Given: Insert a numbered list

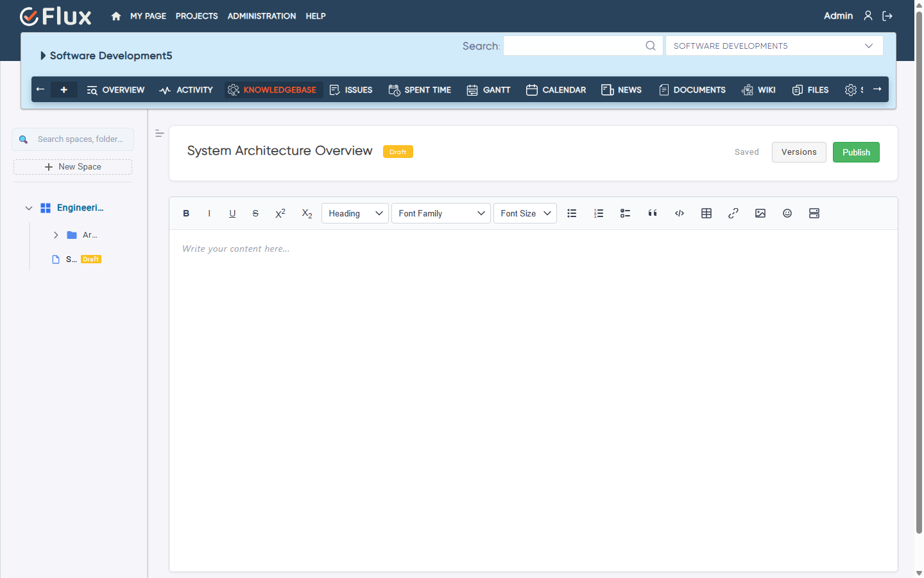Looking at the screenshot, I should (599, 213).
